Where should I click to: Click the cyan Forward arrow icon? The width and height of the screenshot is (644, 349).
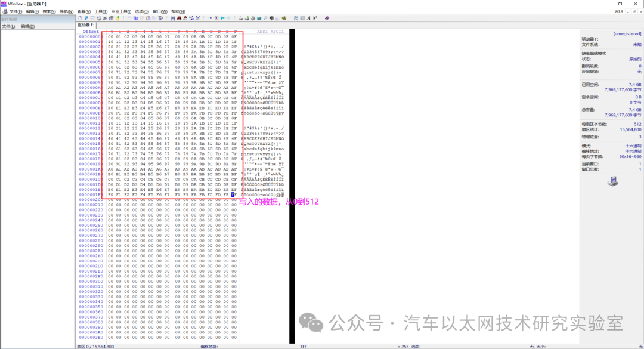point(228,18)
